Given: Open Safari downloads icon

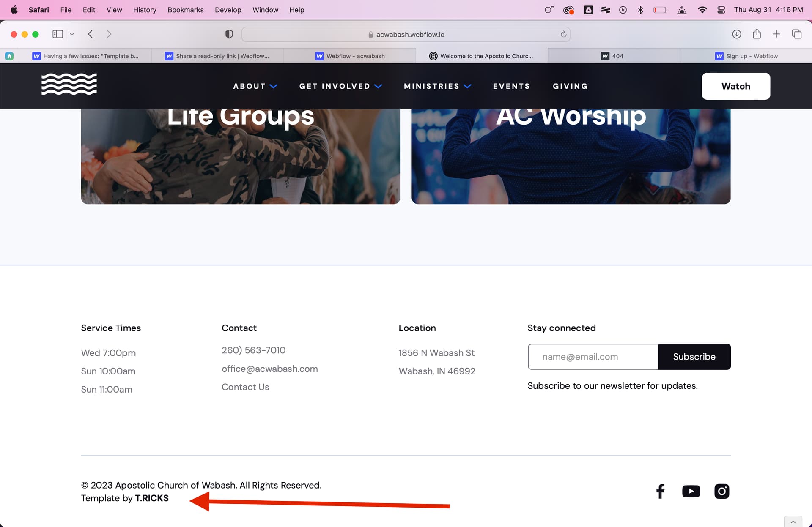Looking at the screenshot, I should point(736,34).
